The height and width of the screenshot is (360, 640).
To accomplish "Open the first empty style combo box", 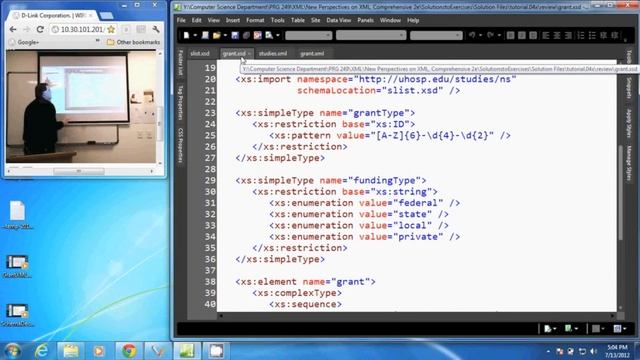I will pyautogui.click(x=309, y=36).
